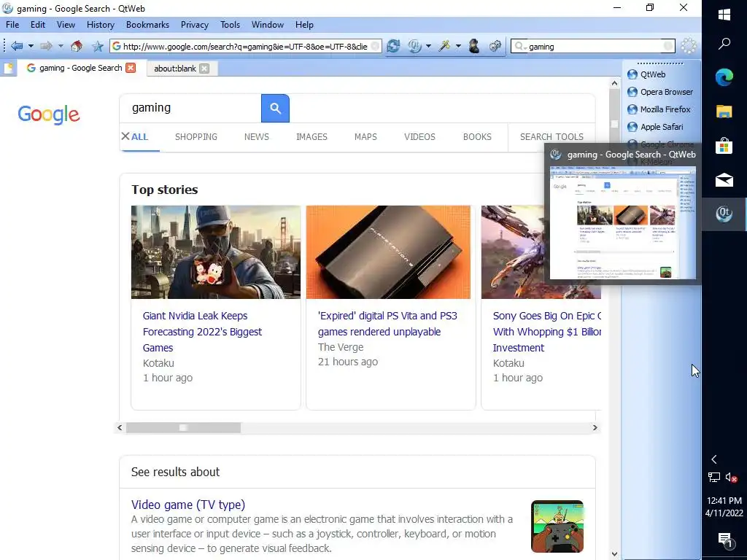Click the top stories horizontal scrollbar thumb
This screenshot has width=747, height=560.
(183, 427)
